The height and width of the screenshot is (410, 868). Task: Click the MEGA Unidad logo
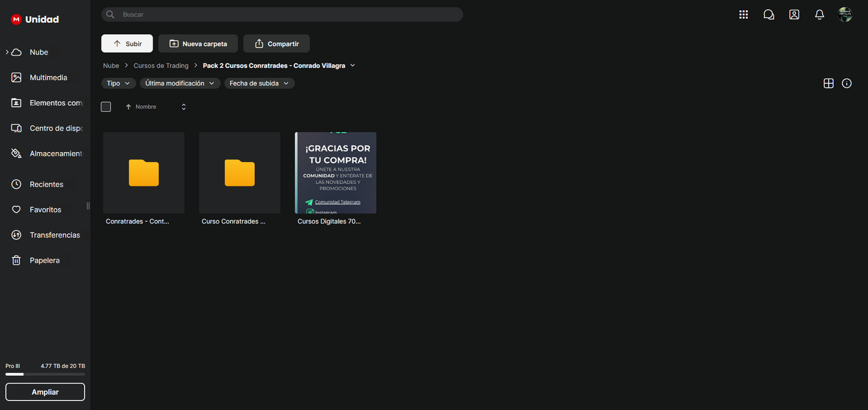pyautogui.click(x=35, y=19)
